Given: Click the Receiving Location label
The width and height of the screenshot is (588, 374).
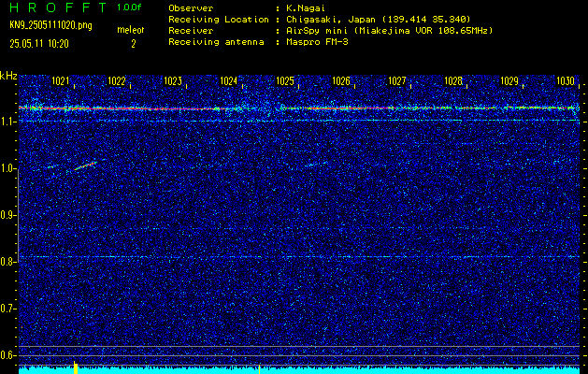Looking at the screenshot, I should point(219,19).
